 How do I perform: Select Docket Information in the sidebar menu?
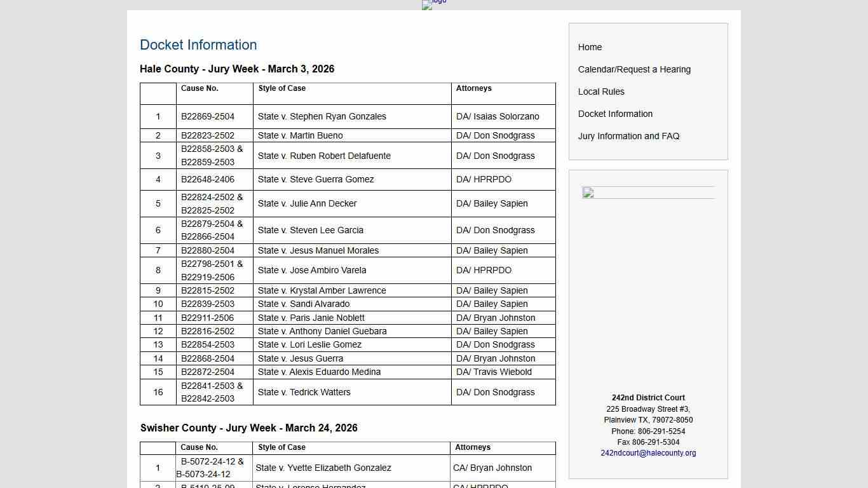[615, 114]
